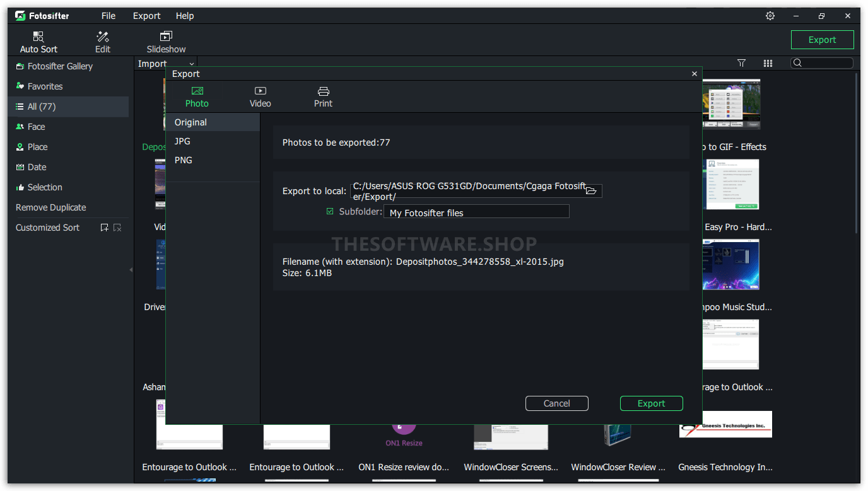Switch to grid view layout icon

tap(768, 63)
